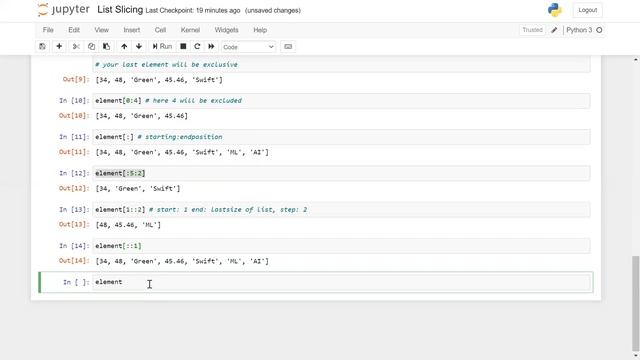The height and width of the screenshot is (360, 640).
Task: Click the edit pencil icon near Trusted
Action: pyautogui.click(x=554, y=30)
